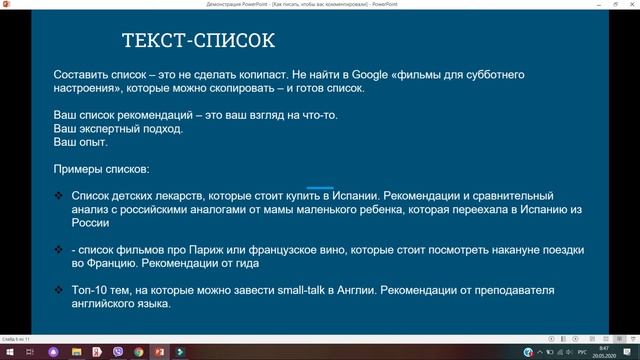Switch the input language indicator РУС

[x=583, y=352]
